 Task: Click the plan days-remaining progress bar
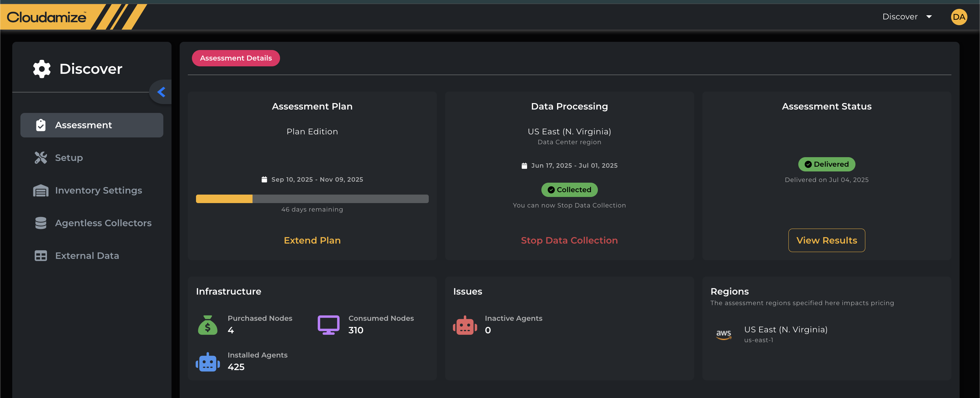(x=312, y=199)
